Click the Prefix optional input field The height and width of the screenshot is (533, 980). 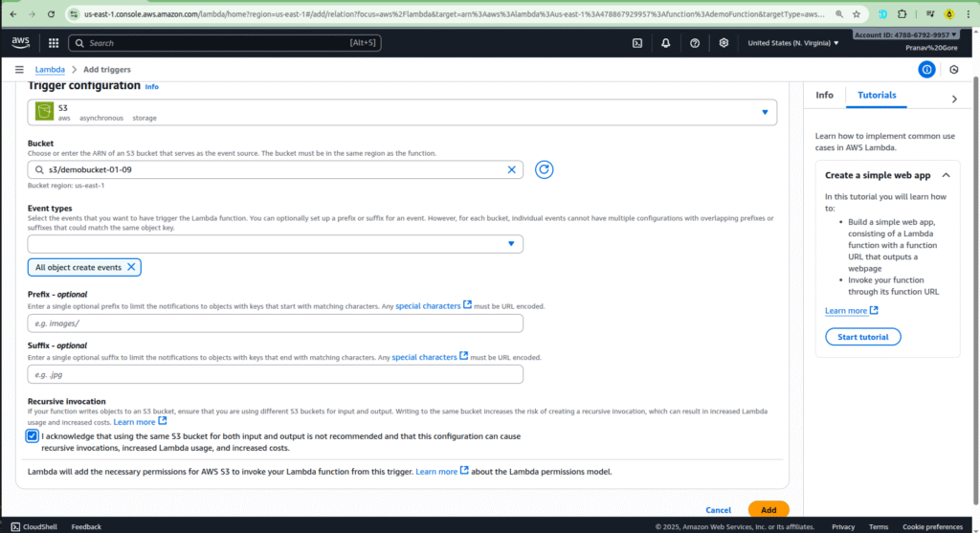pyautogui.click(x=275, y=323)
